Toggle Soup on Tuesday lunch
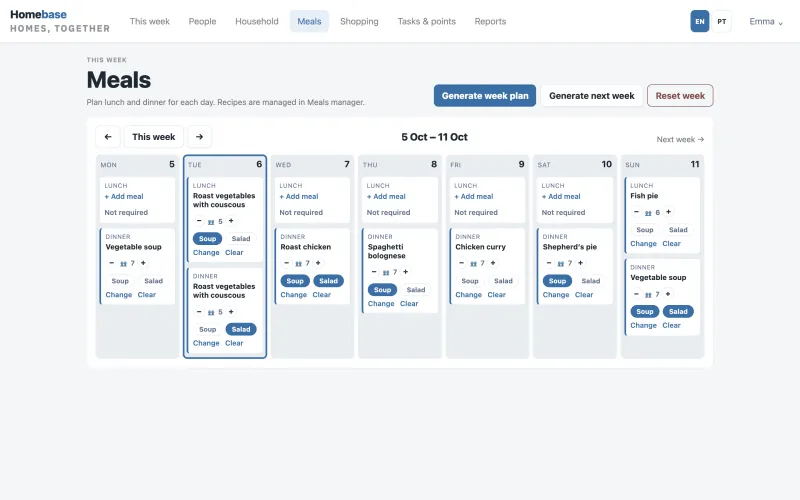 pos(207,238)
